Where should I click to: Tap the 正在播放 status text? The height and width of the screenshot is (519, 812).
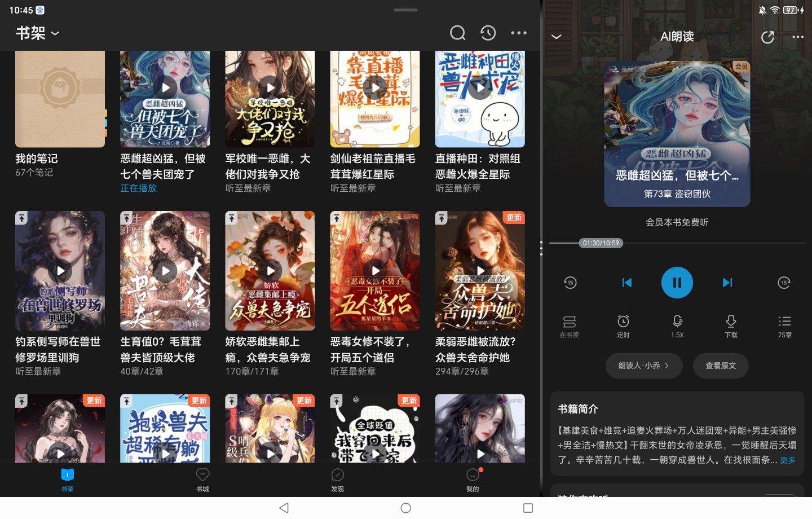point(138,188)
